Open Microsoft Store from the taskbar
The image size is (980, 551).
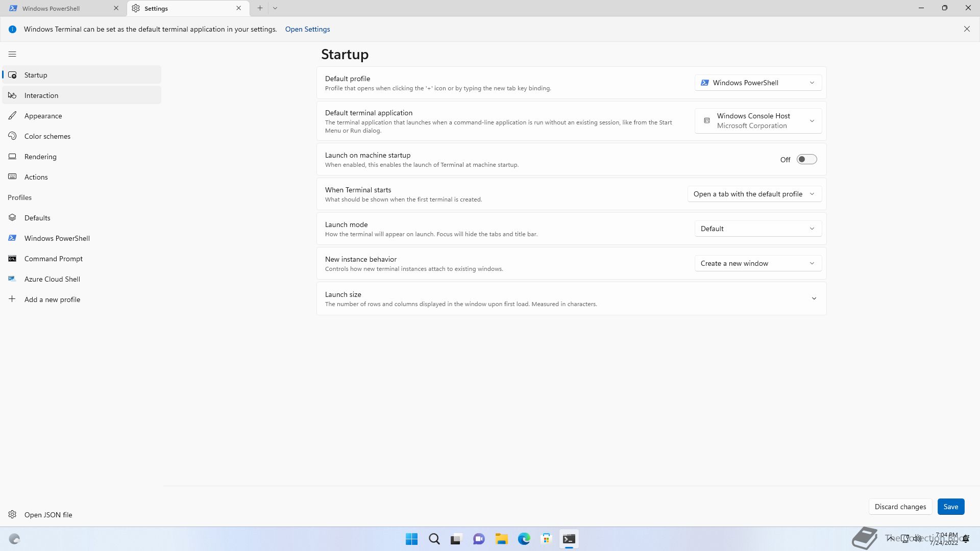pyautogui.click(x=546, y=539)
